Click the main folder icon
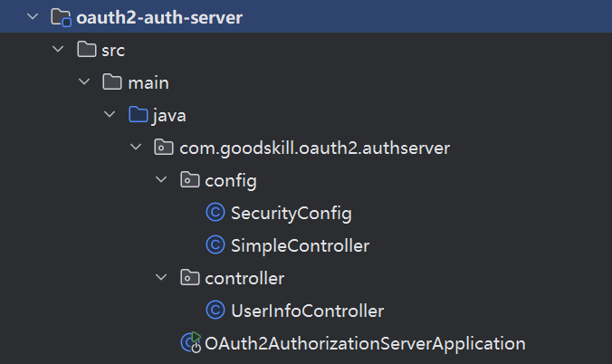Screen dimensions: 612x364 [x=112, y=82]
